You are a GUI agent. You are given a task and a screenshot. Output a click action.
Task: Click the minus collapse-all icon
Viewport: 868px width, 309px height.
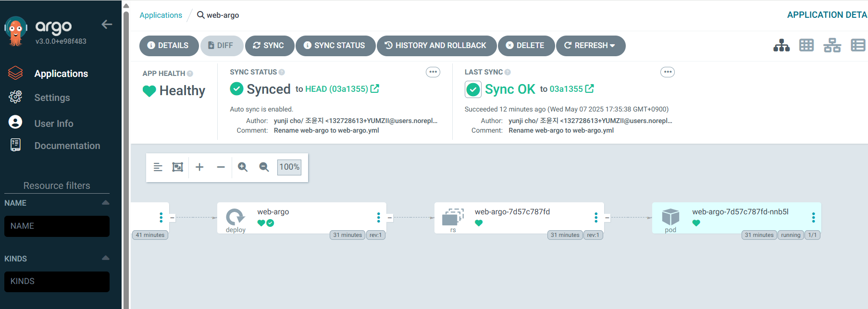[x=221, y=167]
